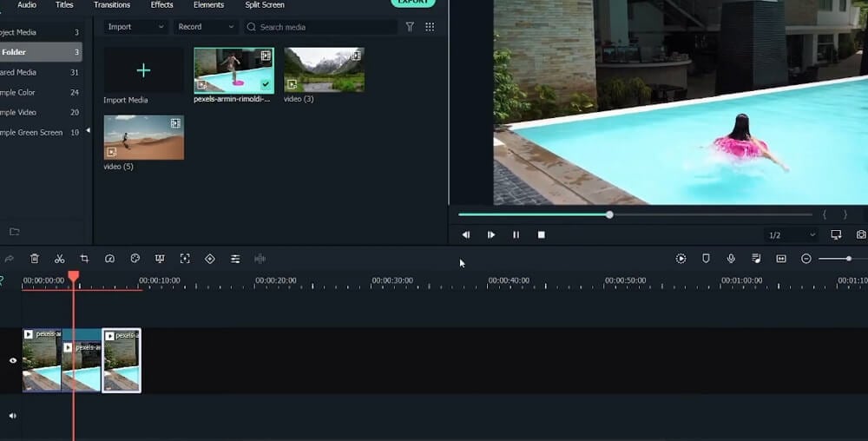Click the Motion Tracking icon
The image size is (868, 441).
coord(185,259)
